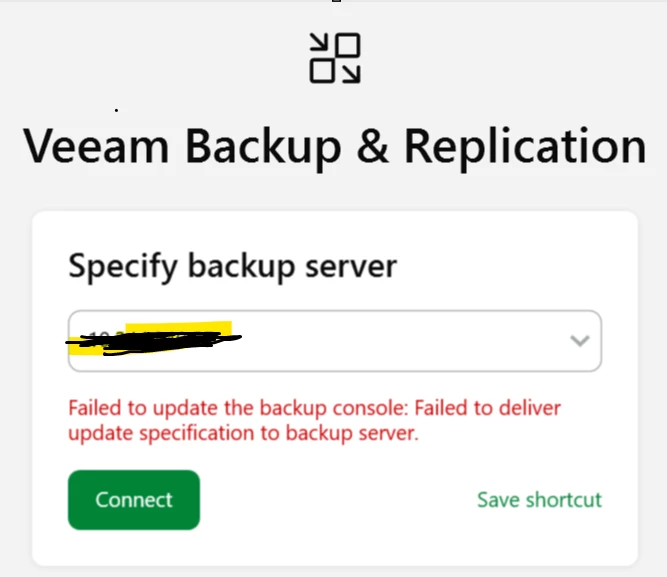Click the four-squares arrows logo above title
Image resolution: width=667 pixels, height=577 pixels.
pyautogui.click(x=335, y=58)
